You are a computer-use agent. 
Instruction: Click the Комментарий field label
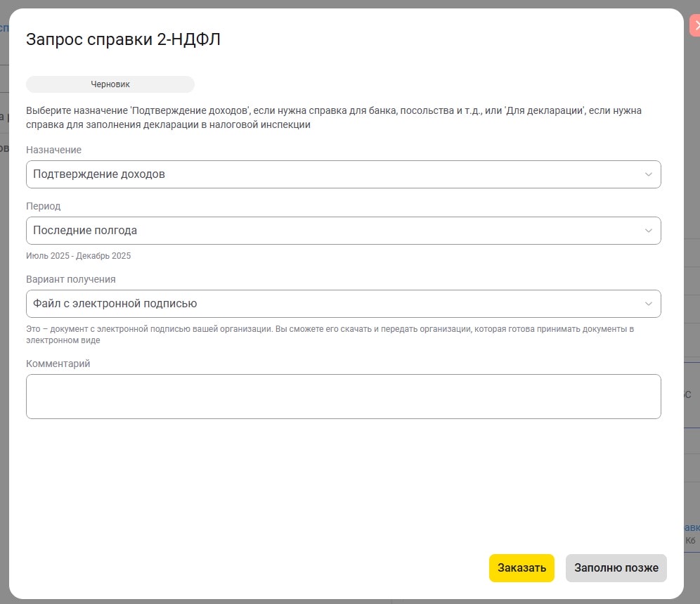point(58,364)
